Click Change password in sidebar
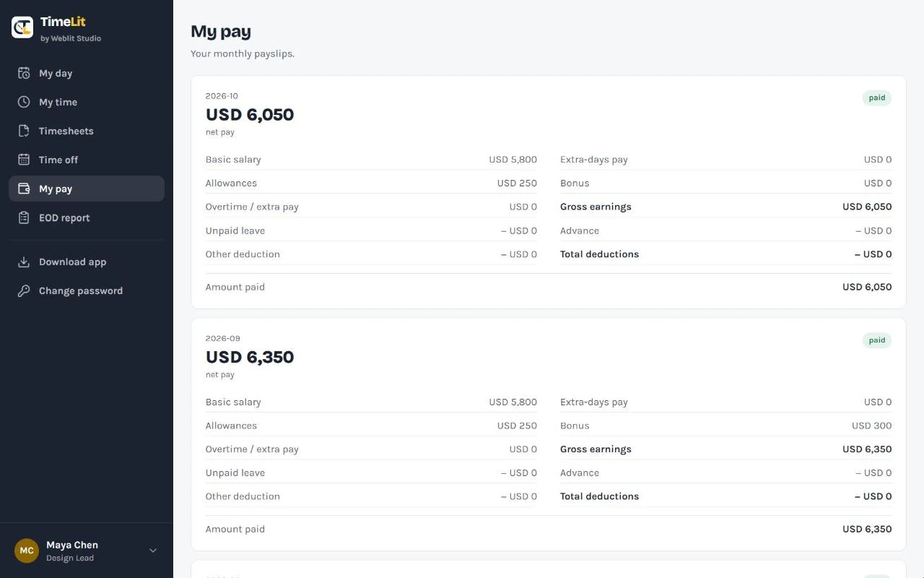 [87, 290]
